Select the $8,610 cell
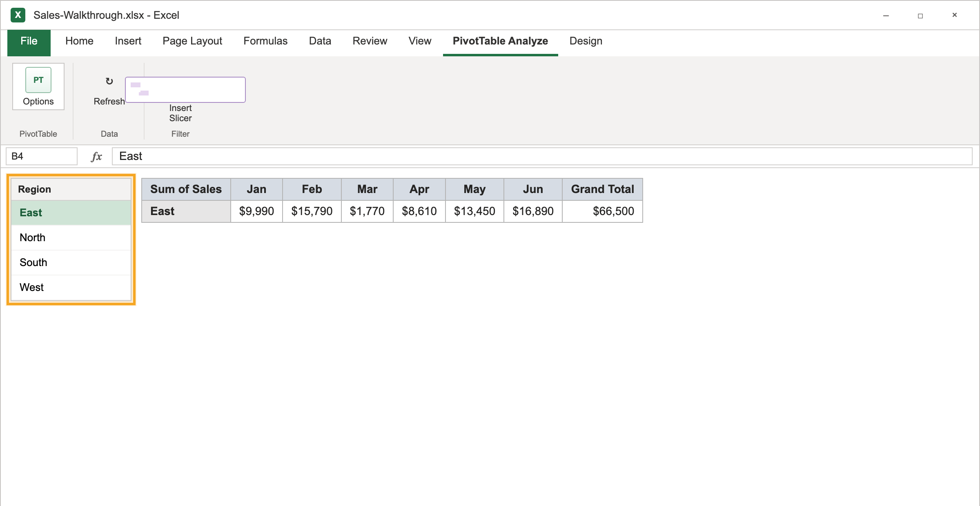This screenshot has width=980, height=506. click(419, 211)
